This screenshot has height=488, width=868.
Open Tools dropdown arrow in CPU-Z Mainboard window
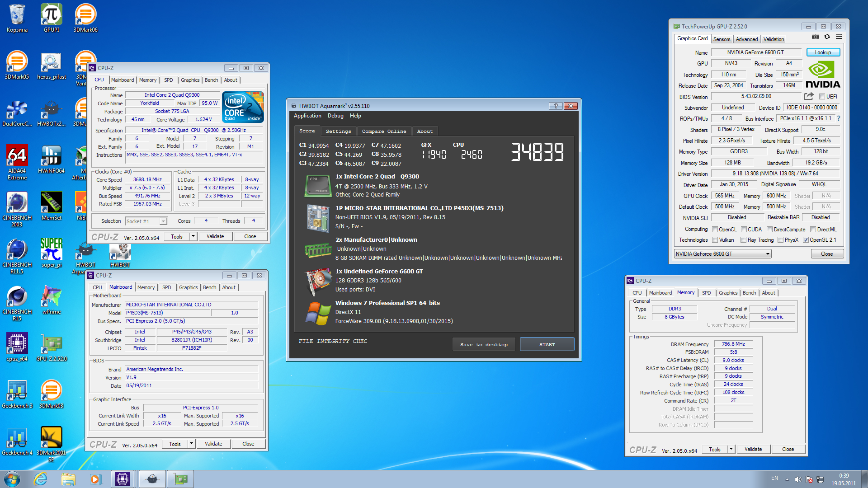click(191, 444)
